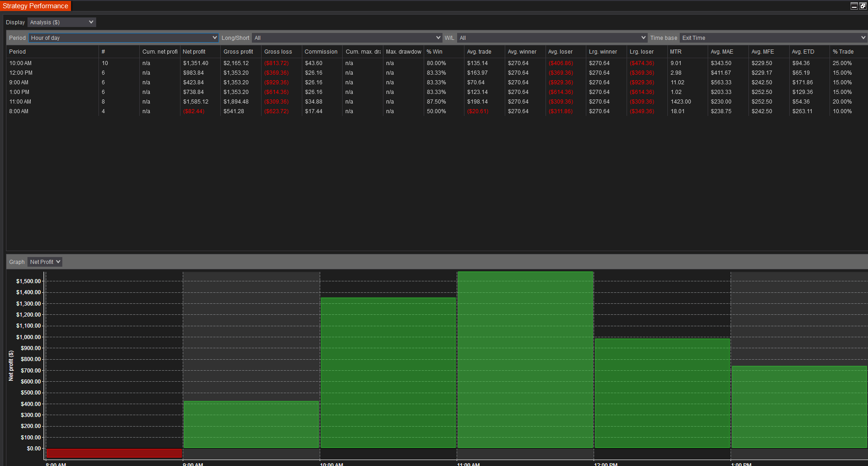This screenshot has width=868, height=466.
Task: Sort by Cum. net profit column header
Action: coord(159,52)
